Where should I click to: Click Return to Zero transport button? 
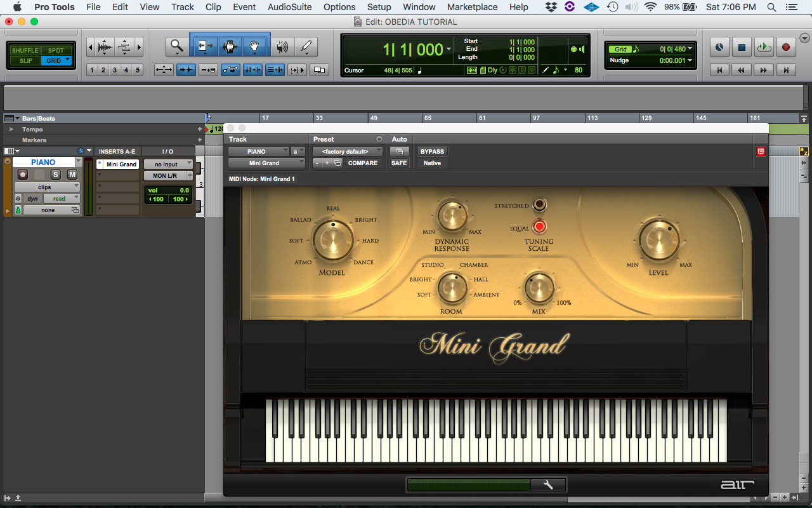[719, 70]
